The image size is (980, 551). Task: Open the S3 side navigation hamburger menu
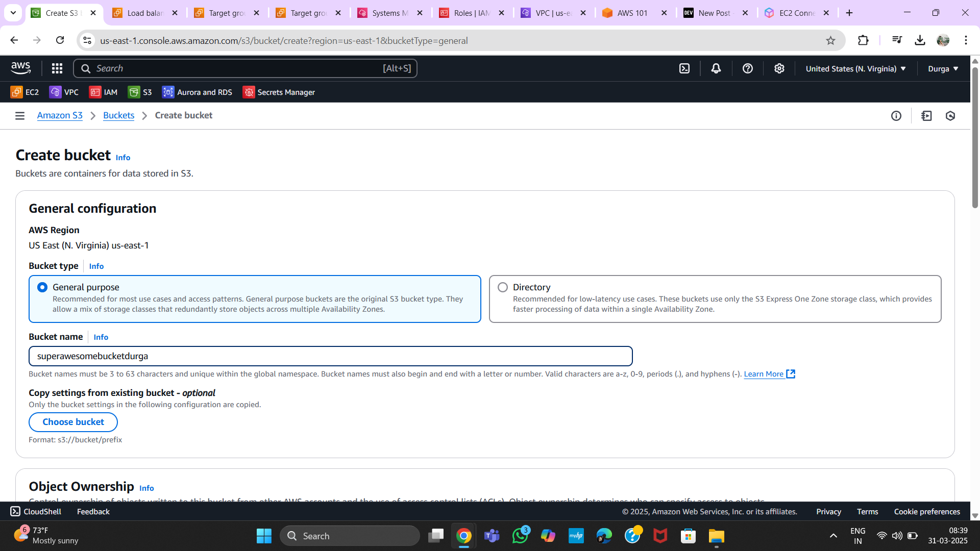(x=20, y=116)
